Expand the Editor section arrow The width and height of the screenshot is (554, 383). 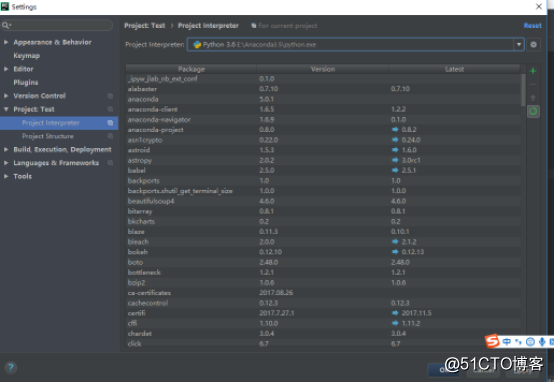[x=6, y=69]
